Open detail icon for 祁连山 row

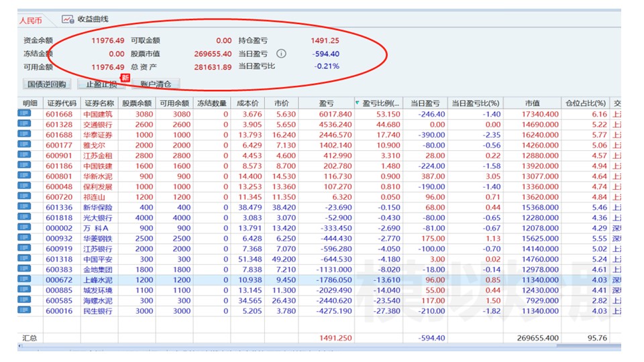[24, 196]
